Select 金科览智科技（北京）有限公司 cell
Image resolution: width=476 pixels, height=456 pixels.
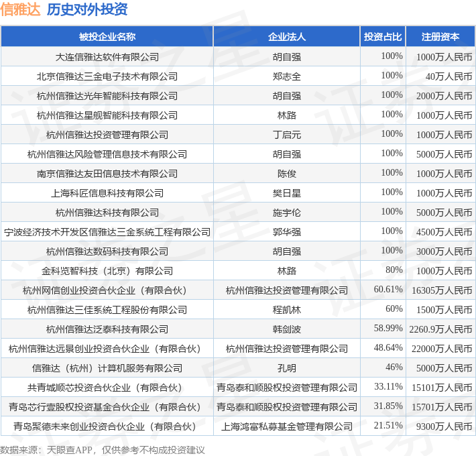(107, 271)
